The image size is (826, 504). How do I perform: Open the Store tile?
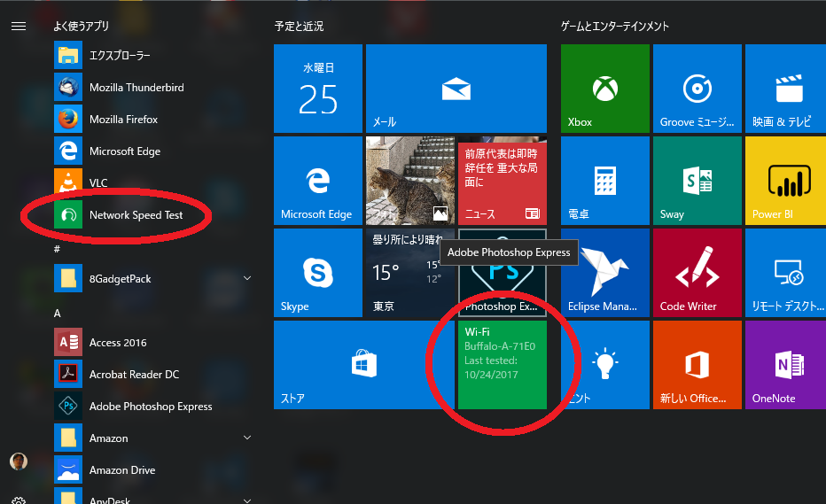coord(364,365)
